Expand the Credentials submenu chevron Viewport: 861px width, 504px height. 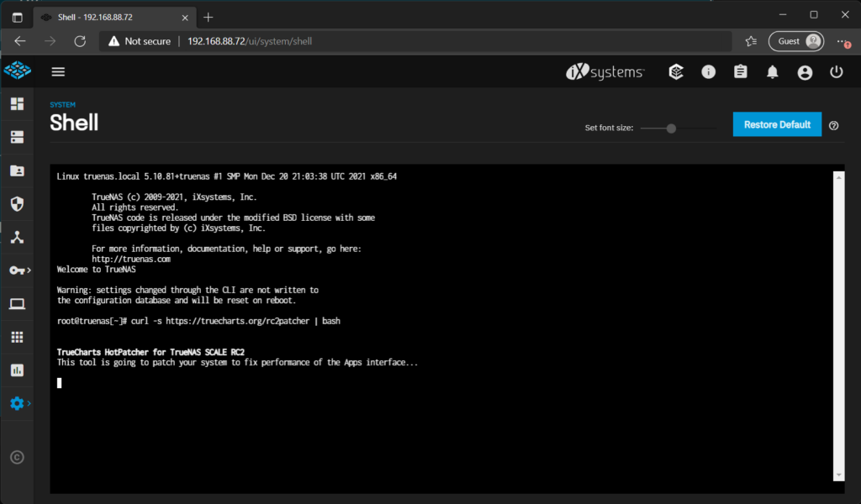(29, 270)
